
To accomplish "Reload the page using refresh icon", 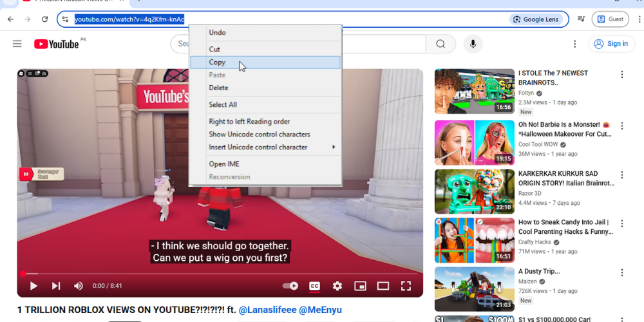I will (x=45, y=19).
